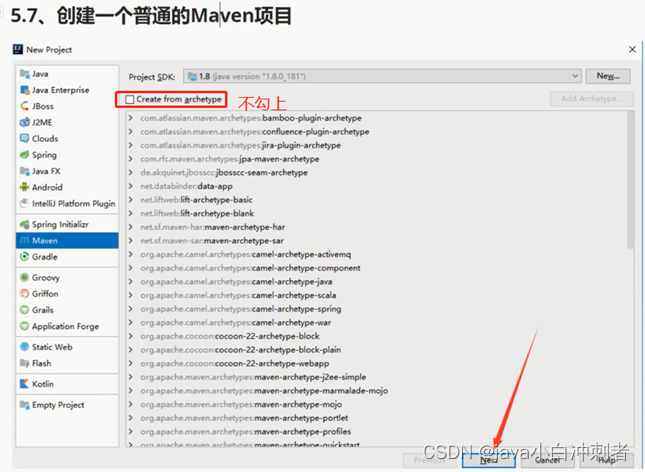
Task: Select maven-archetype-portlet entry
Action: point(244,418)
